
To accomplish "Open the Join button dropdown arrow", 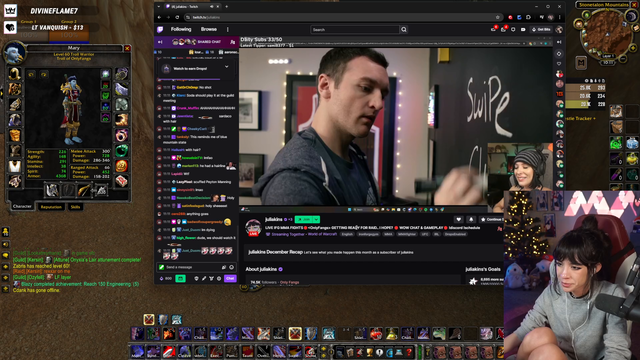I will 316,219.
